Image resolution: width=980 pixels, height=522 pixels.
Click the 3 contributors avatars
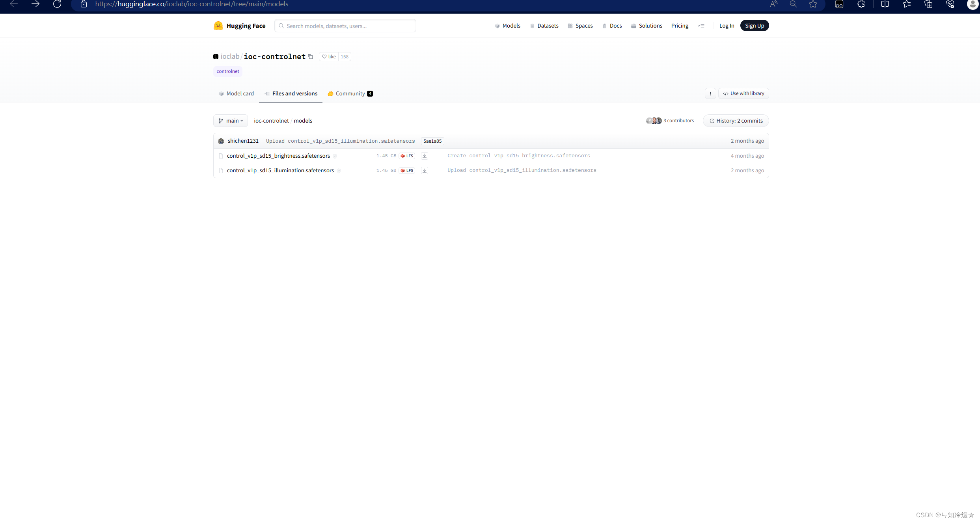(653, 120)
